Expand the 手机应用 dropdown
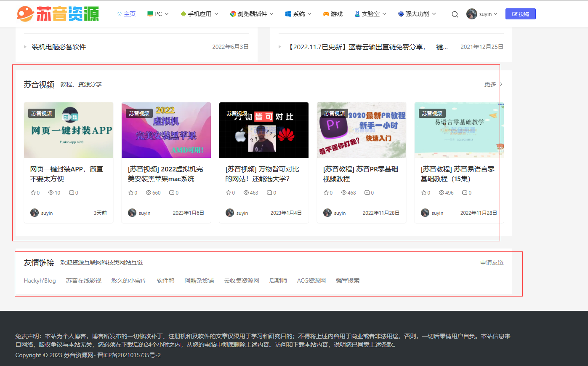The image size is (588, 366). tap(199, 13)
